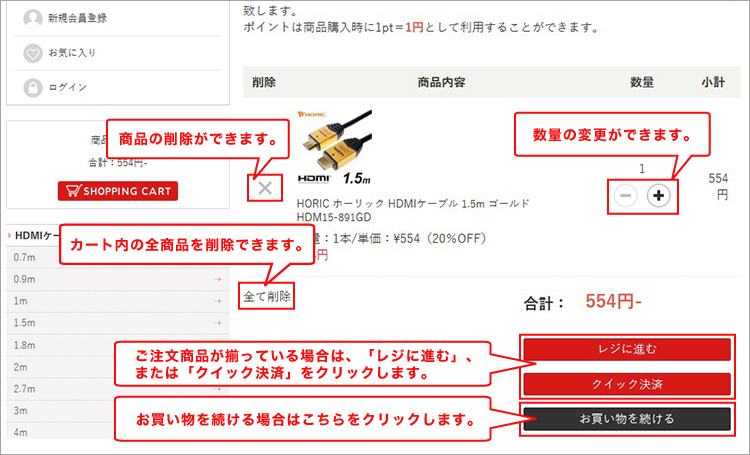
Task: Open the HORIC HDMIケーブル 1.5m product name link
Action: [413, 211]
